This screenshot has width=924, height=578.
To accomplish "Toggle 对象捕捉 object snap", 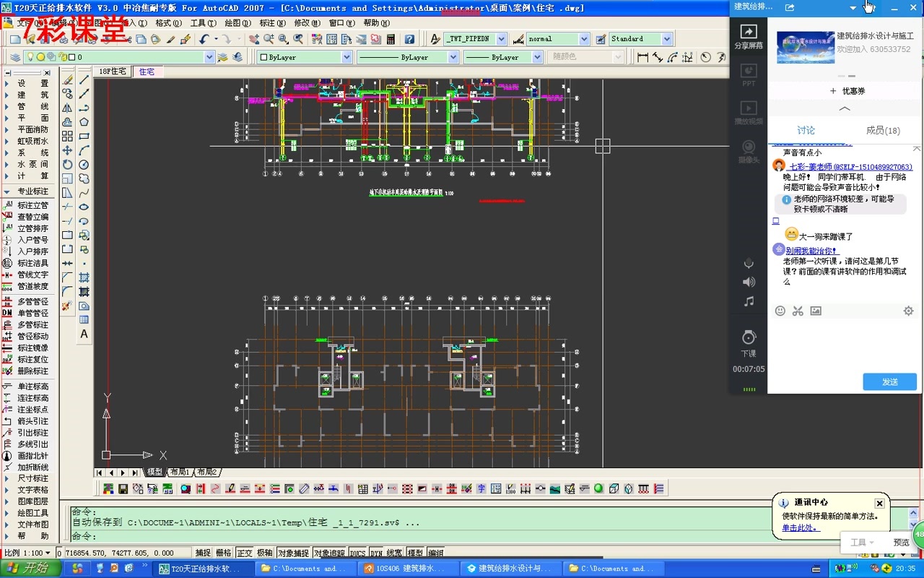I will tap(294, 553).
